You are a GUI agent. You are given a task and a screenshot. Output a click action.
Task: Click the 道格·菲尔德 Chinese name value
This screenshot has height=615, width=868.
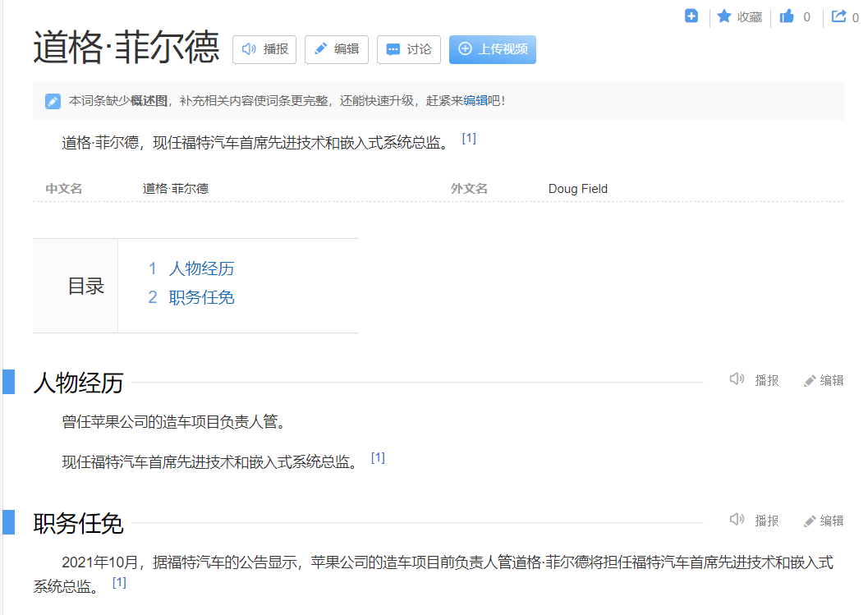pos(176,189)
